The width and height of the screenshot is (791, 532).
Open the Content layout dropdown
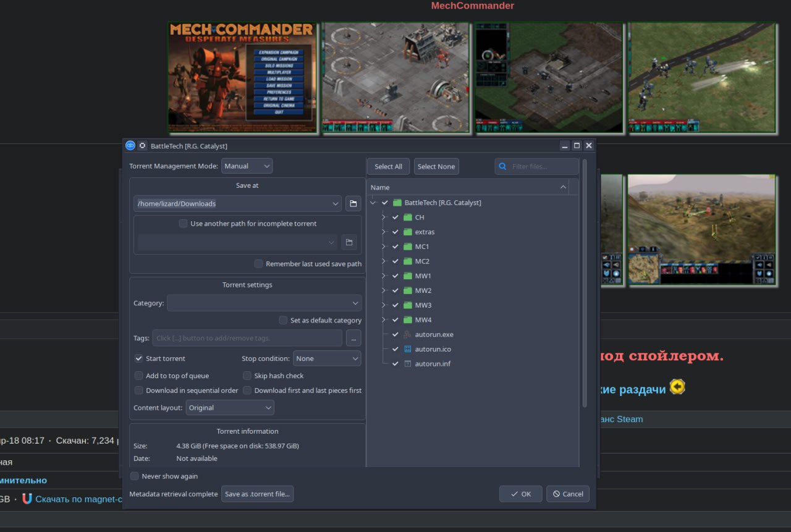pyautogui.click(x=230, y=408)
